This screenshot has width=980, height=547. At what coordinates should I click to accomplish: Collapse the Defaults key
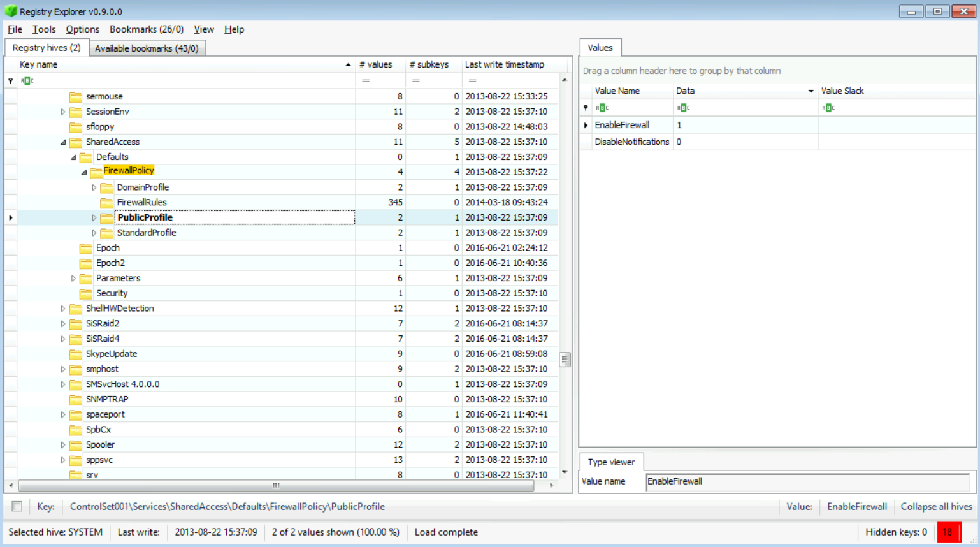73,157
